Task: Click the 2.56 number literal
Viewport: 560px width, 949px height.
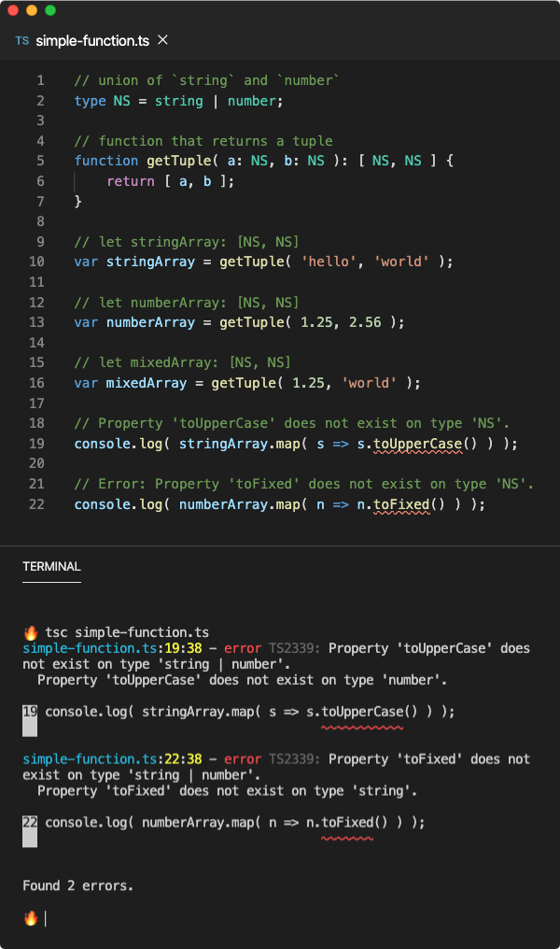Action: pyautogui.click(x=365, y=322)
